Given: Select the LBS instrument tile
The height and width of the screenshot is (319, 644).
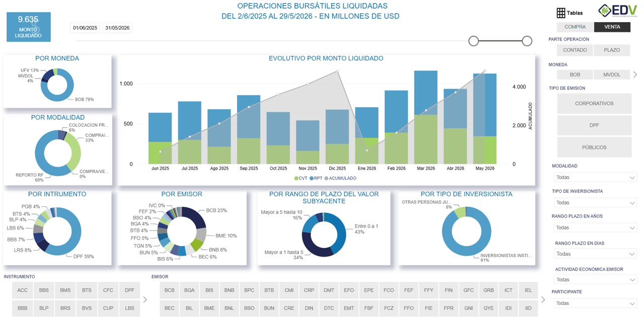Looking at the screenshot, I should [x=129, y=308].
